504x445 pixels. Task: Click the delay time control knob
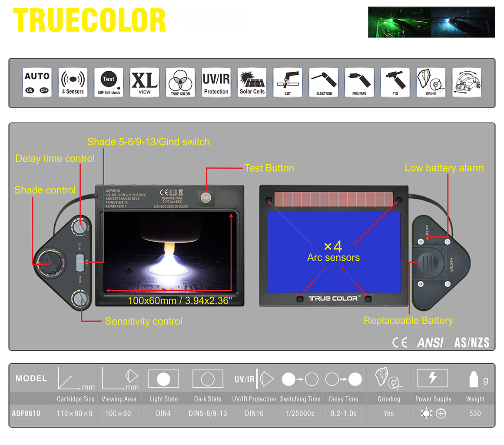80,227
